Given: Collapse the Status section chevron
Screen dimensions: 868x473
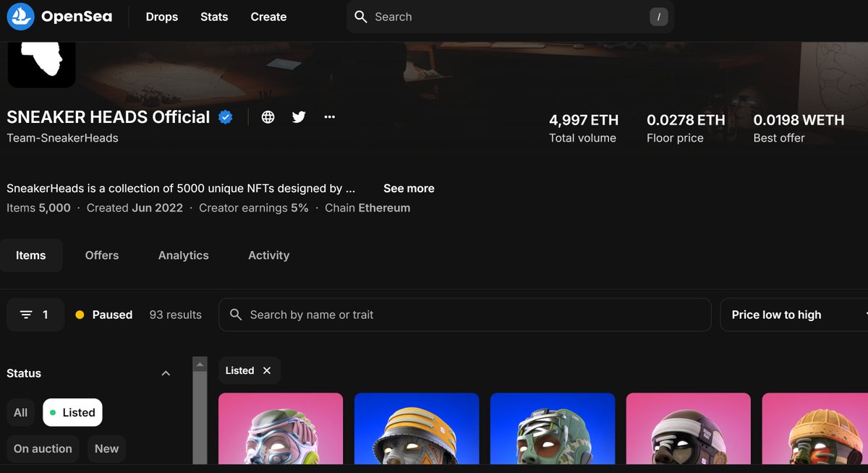Looking at the screenshot, I should coord(166,373).
